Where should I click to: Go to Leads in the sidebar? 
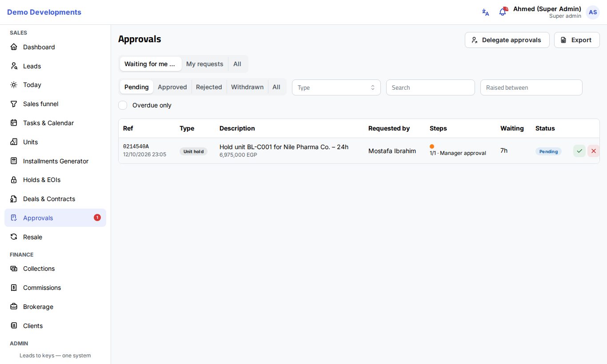point(55,66)
